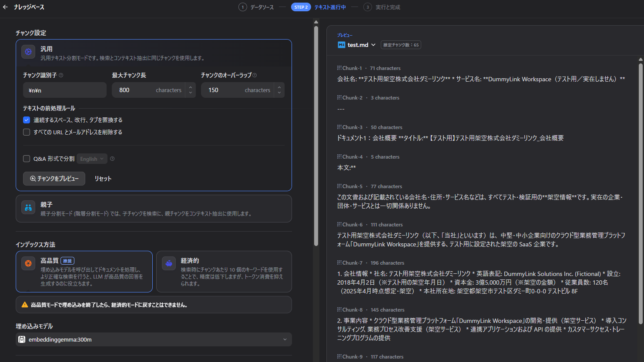Screen dimensions: 644x362
Task: Click the embedding model icon beside embeddinggemma:300m
Action: pyautogui.click(x=21, y=339)
